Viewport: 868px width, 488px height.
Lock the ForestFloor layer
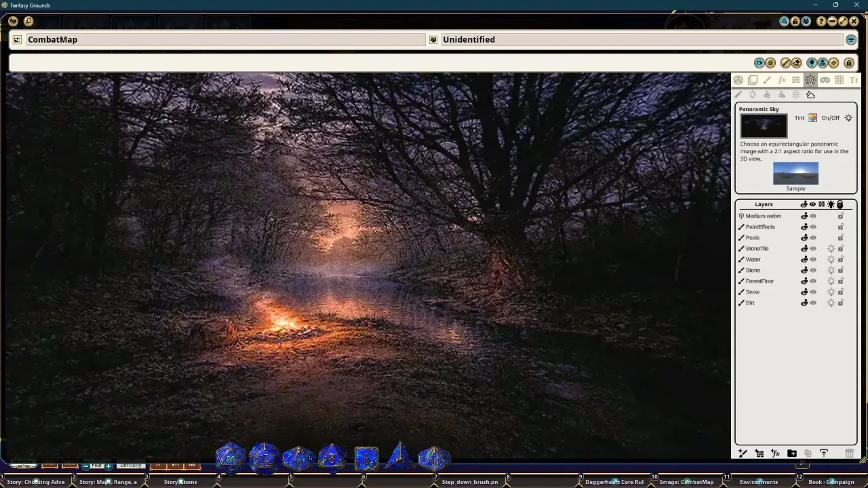point(841,281)
